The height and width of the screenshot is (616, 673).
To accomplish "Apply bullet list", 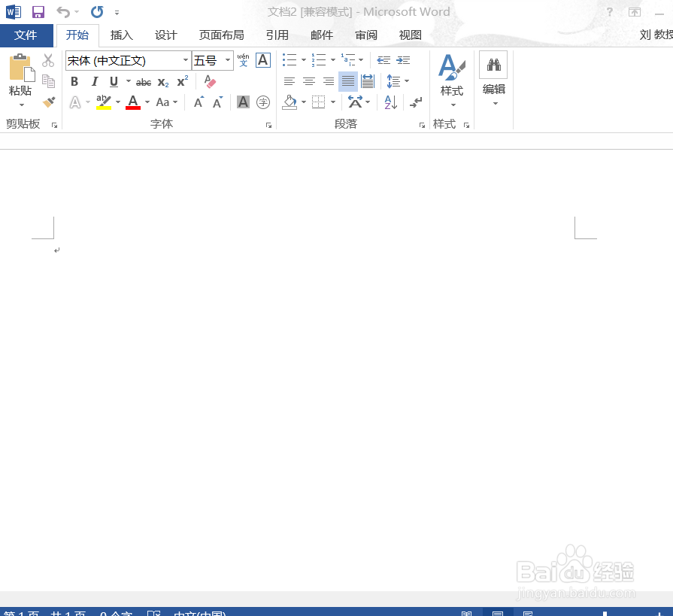I will [290, 60].
